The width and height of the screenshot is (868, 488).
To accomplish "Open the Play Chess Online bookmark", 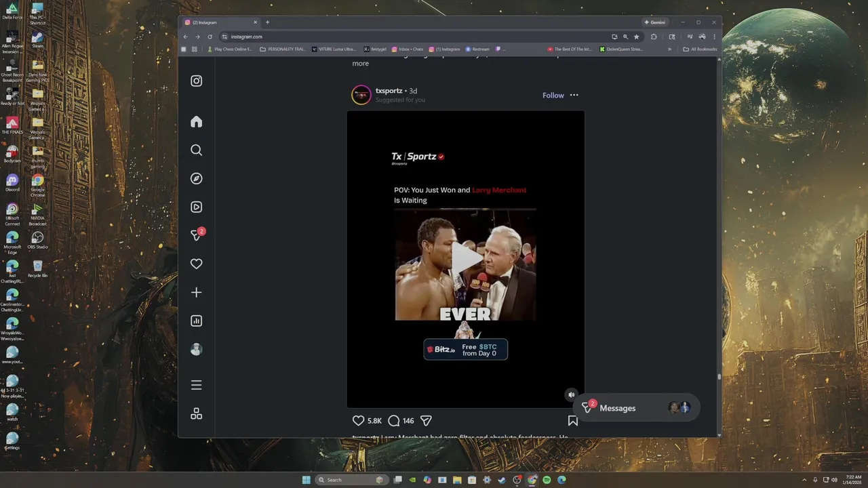I will pos(229,49).
